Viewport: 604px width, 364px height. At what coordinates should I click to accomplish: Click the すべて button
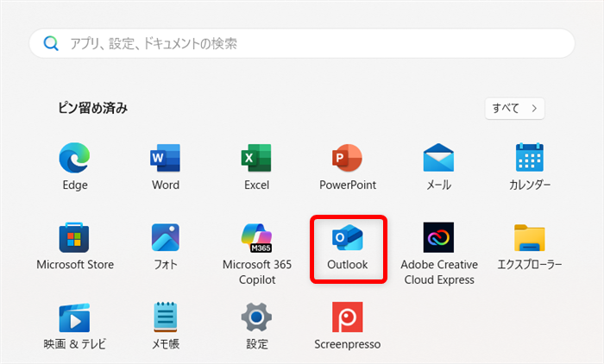click(x=514, y=109)
